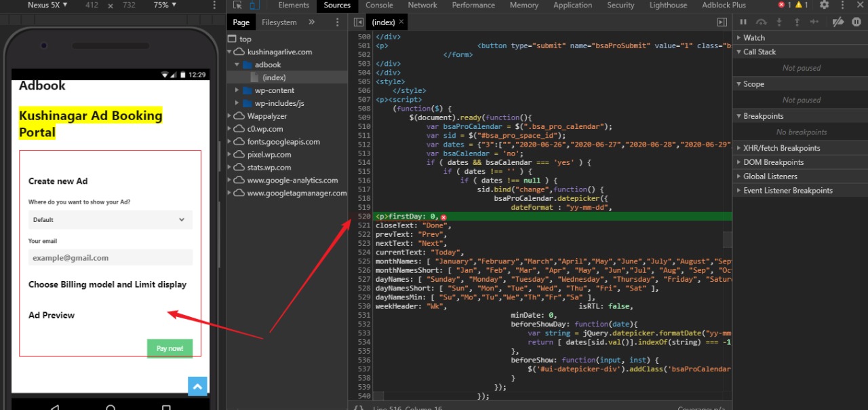The image size is (868, 410).
Task: Hide the debugger sidebar
Action: pos(722,22)
